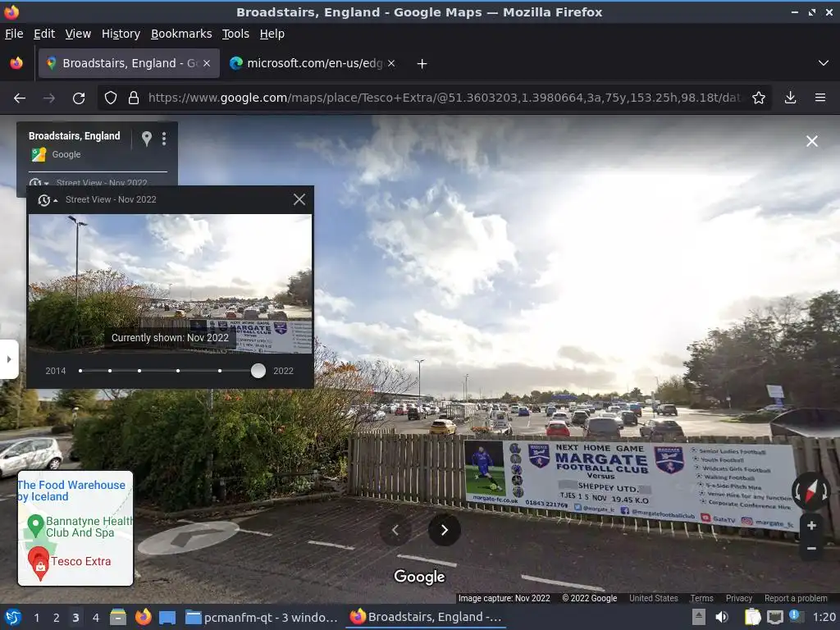The width and height of the screenshot is (840, 630).
Task: Open three-dot more options in Broadstairs card
Action: [x=164, y=139]
